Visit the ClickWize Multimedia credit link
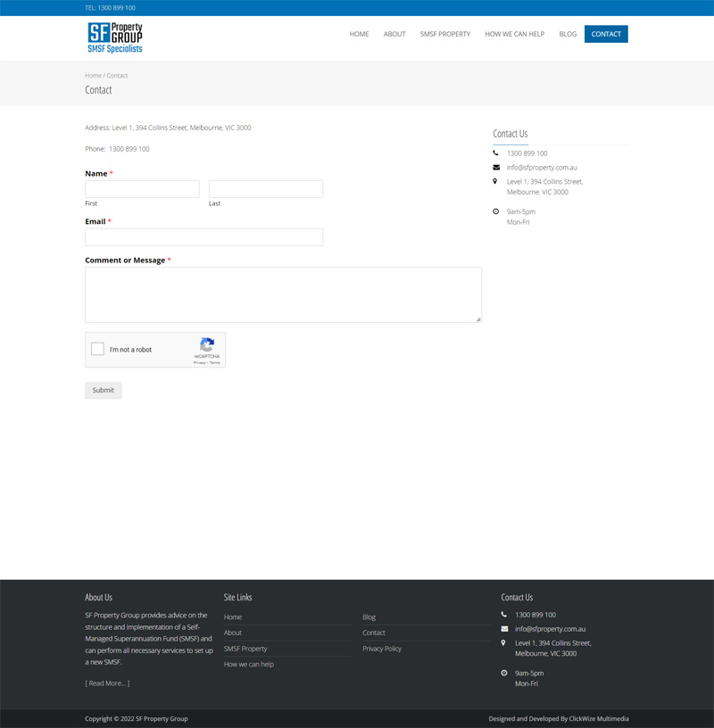The height and width of the screenshot is (728, 714). (x=599, y=719)
